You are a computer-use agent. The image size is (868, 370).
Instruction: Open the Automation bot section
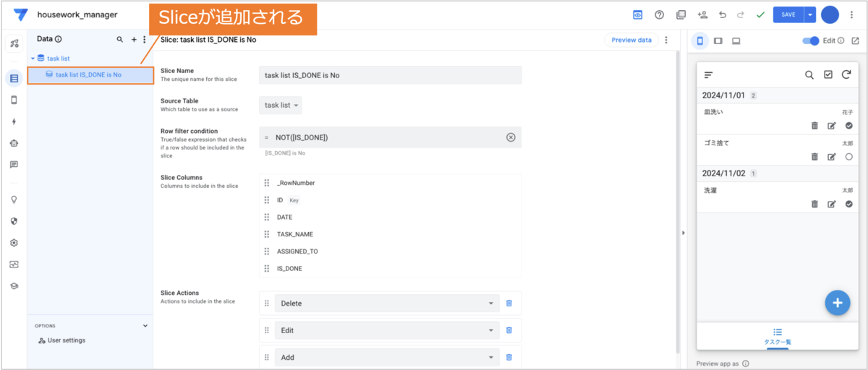click(14, 143)
